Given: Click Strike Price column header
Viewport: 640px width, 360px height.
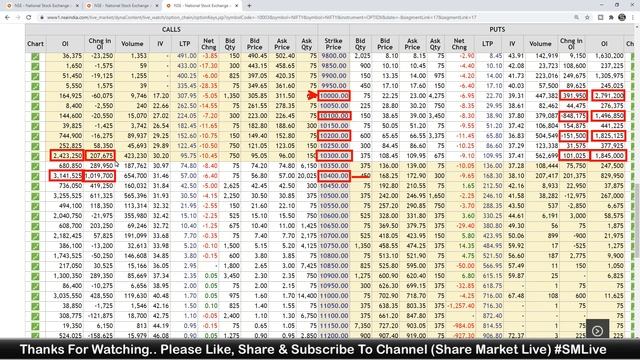Looking at the screenshot, I should 333,44.
